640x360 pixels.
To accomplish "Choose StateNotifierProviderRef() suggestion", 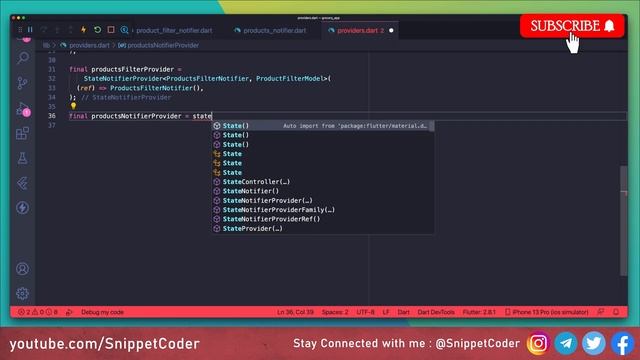I will (323, 219).
